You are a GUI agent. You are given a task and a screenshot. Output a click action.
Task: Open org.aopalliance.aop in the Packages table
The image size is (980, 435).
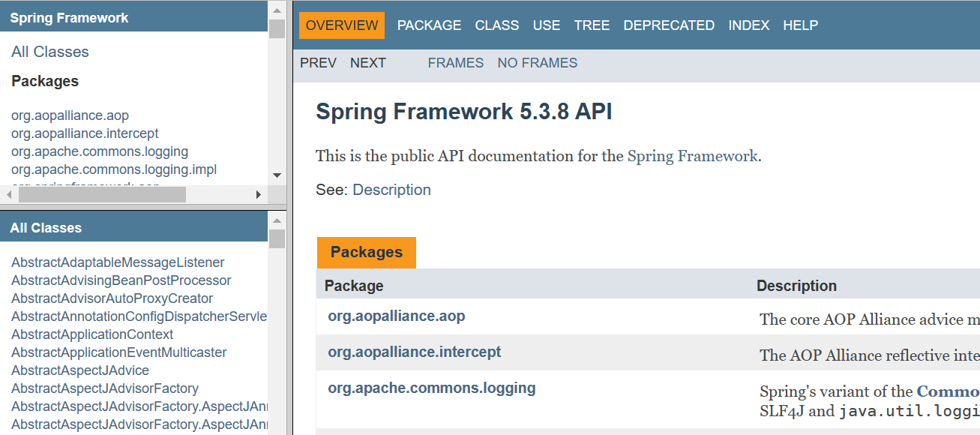397,316
